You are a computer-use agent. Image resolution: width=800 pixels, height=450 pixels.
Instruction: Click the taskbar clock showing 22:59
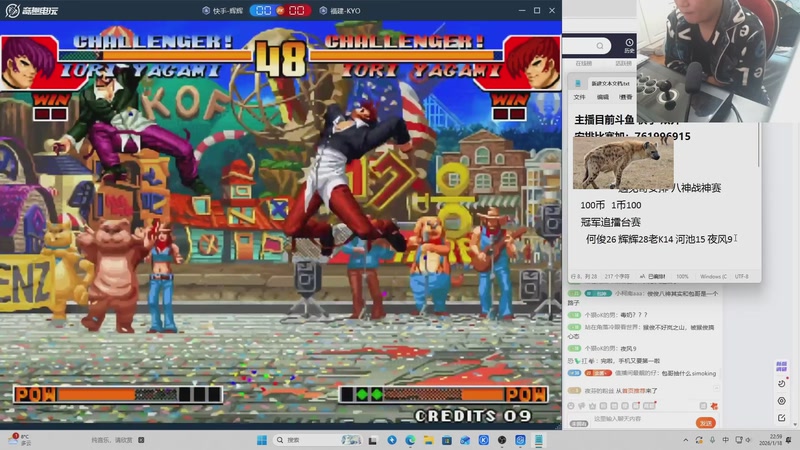[x=769, y=440]
